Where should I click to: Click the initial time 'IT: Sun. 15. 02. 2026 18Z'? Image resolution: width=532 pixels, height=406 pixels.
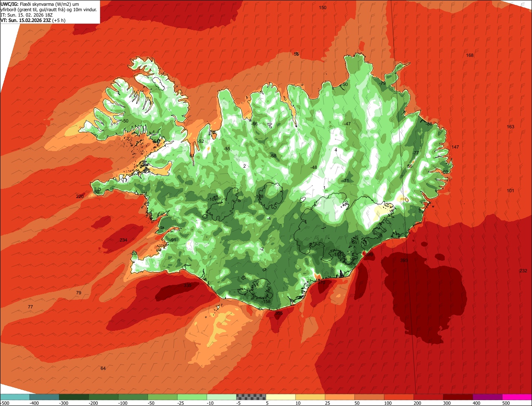pyautogui.click(x=27, y=15)
